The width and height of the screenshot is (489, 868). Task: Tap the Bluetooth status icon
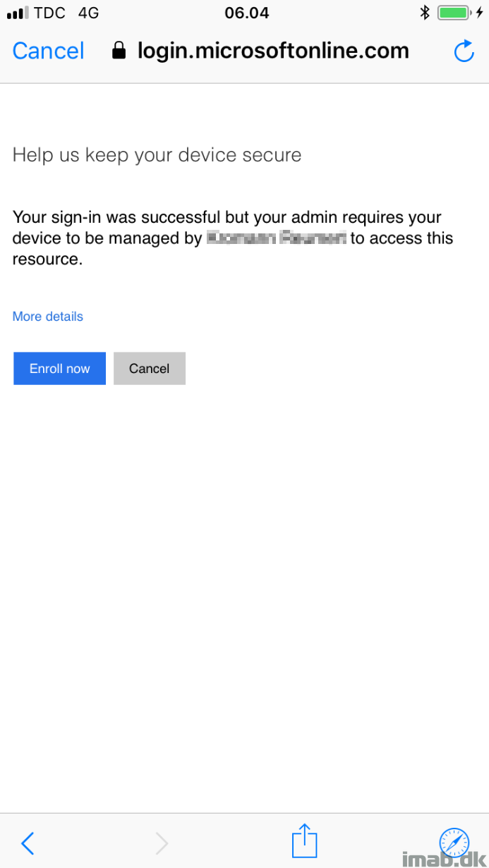[425, 13]
